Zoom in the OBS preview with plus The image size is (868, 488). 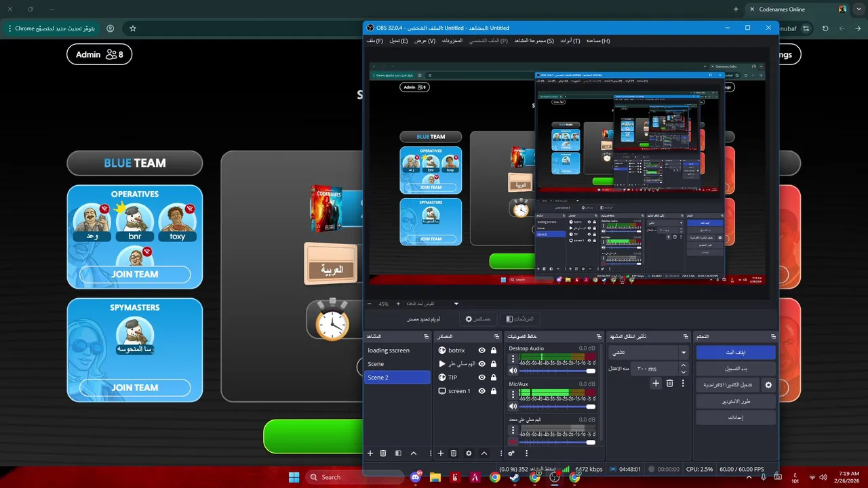pos(398,304)
